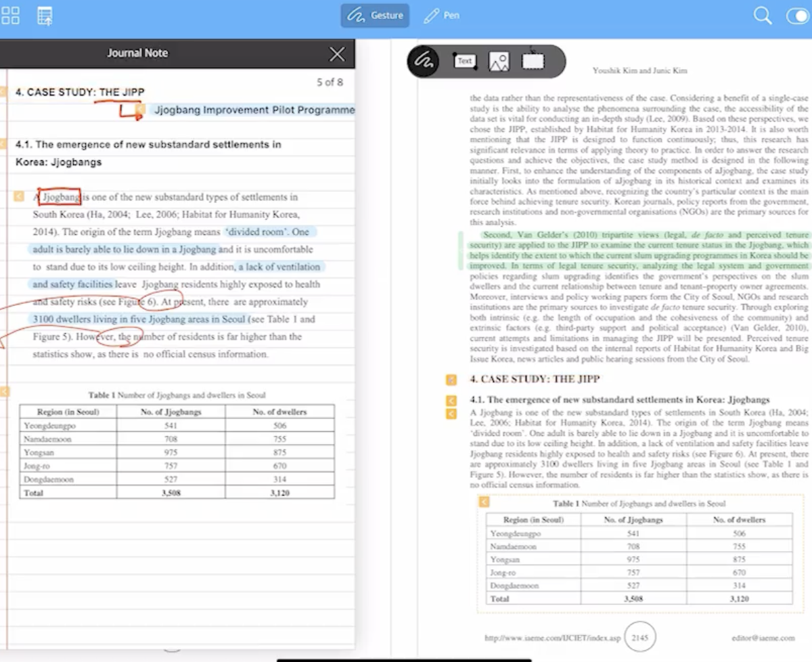
Task: Tap orange marker beside Journal Note Table 1
Action: [x=4, y=392]
